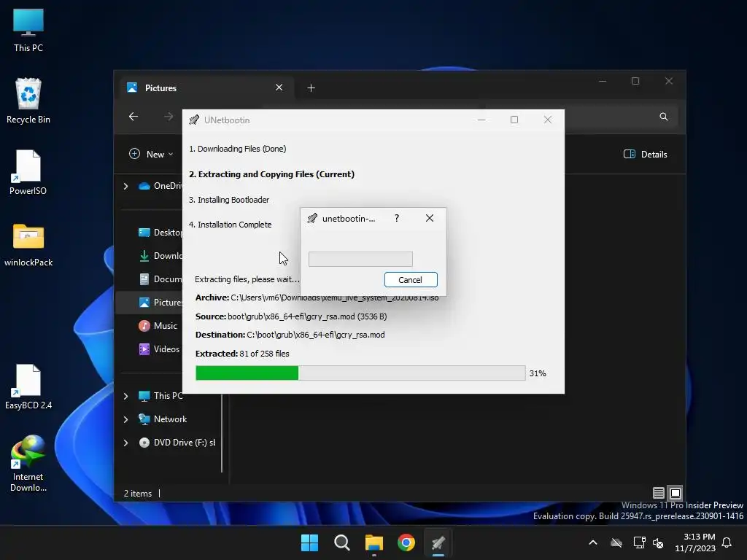Viewport: 747px width, 560px height.
Task: Switch Explorer to large thumbnails view
Action: click(675, 493)
